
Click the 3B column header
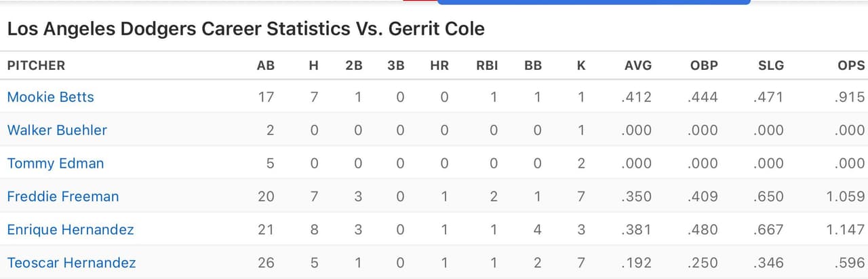pyautogui.click(x=396, y=66)
